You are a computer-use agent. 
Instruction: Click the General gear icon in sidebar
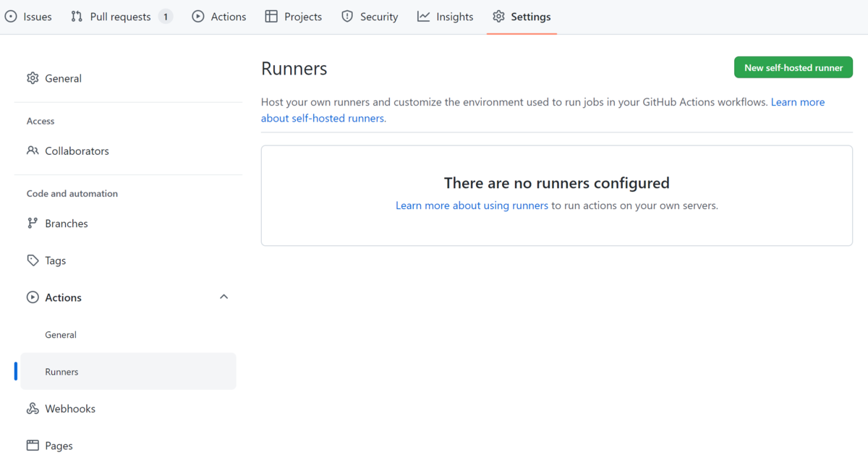click(x=33, y=78)
